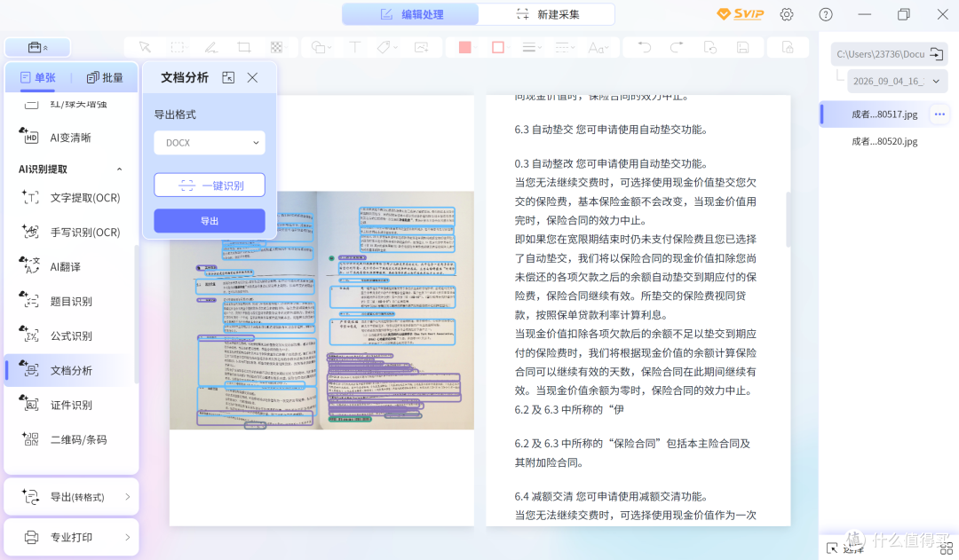Click the folder path export icon

pos(937,54)
